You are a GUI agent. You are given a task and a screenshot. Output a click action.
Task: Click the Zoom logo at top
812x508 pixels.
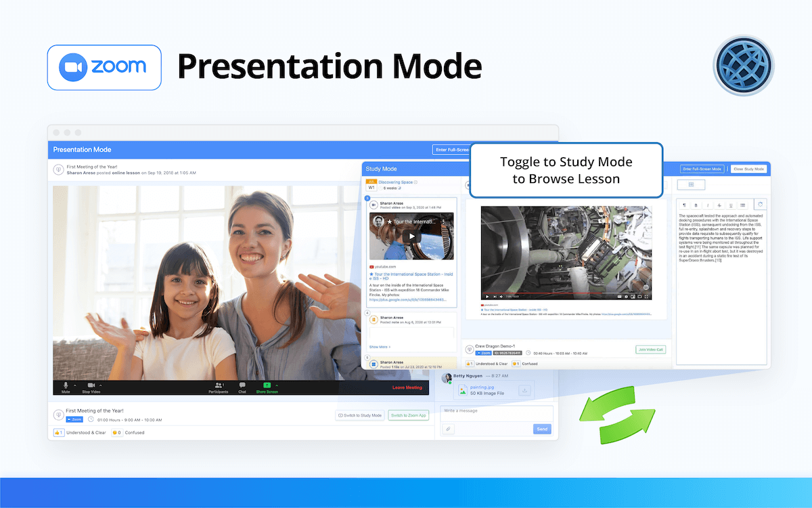click(x=104, y=67)
